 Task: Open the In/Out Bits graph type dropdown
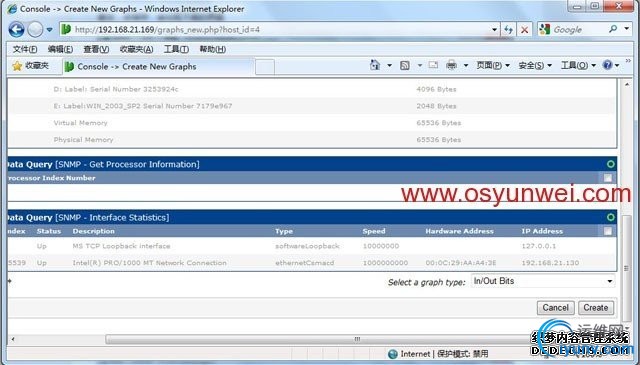(543, 281)
